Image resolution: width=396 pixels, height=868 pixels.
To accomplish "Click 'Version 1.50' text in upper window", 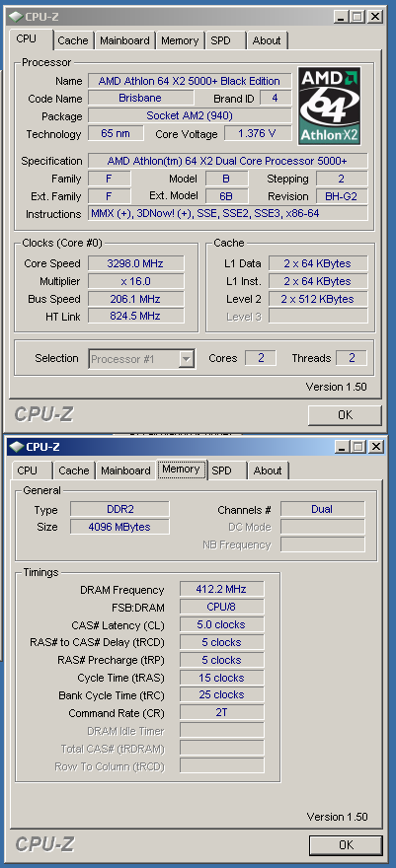I will tap(336, 387).
